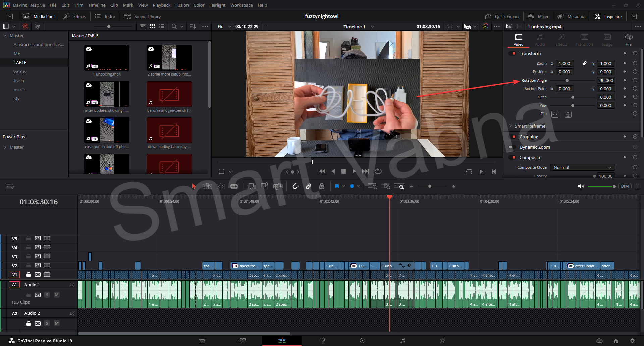Open the flag color dropdown arrow

point(343,186)
